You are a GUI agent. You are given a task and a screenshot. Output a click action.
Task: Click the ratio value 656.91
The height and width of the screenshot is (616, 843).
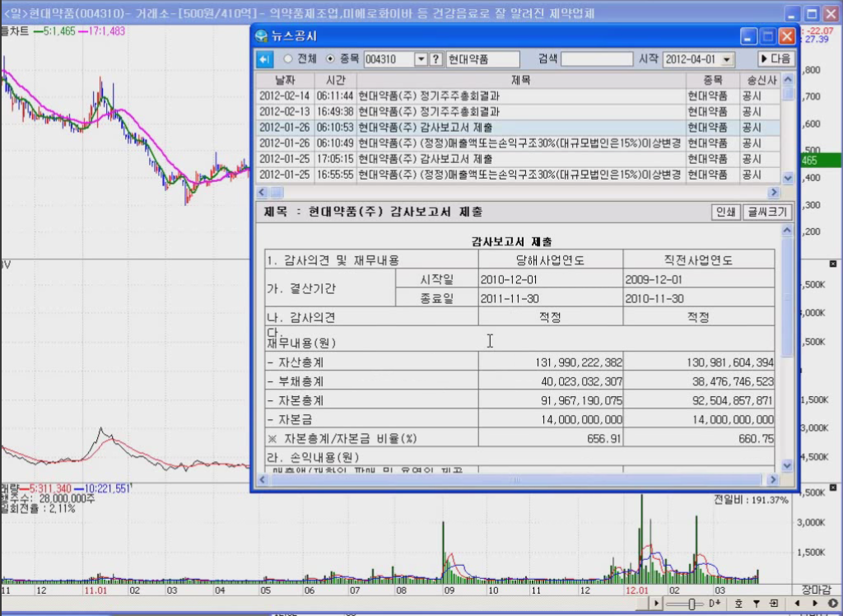[x=604, y=439]
